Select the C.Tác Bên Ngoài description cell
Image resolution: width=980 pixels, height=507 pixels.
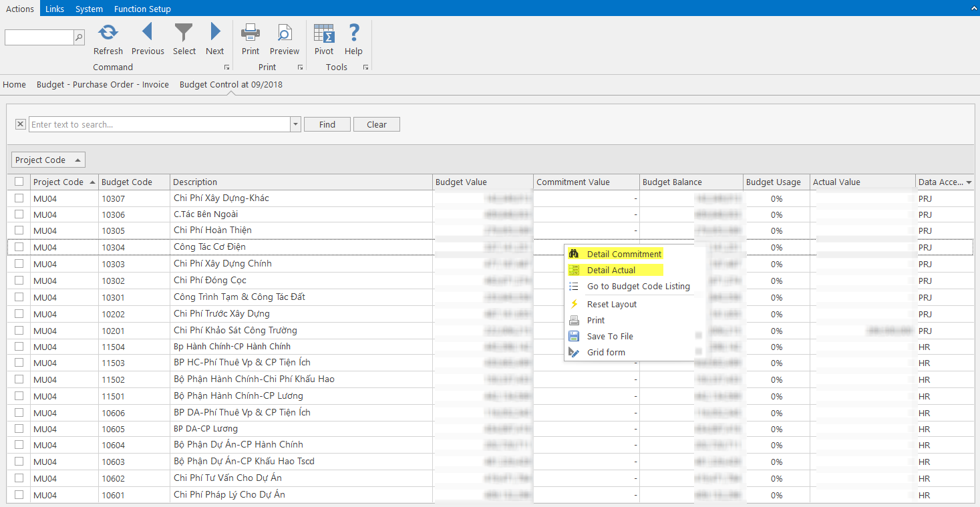tap(301, 214)
